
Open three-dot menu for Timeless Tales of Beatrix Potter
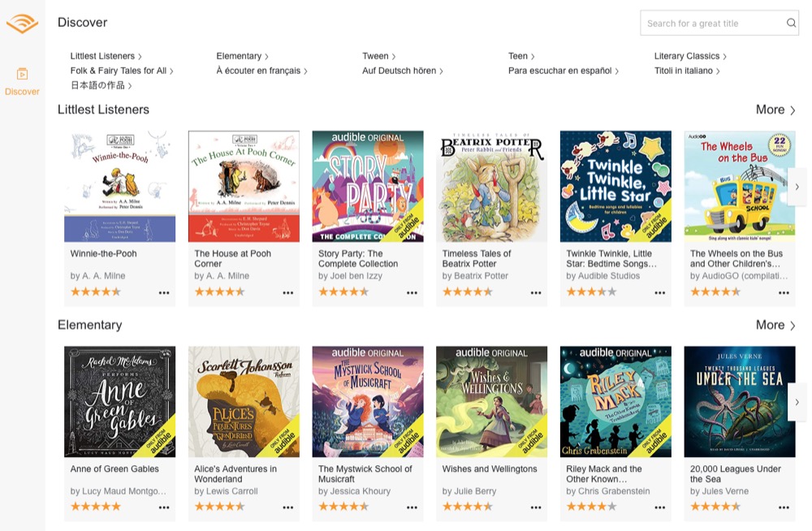pos(536,293)
